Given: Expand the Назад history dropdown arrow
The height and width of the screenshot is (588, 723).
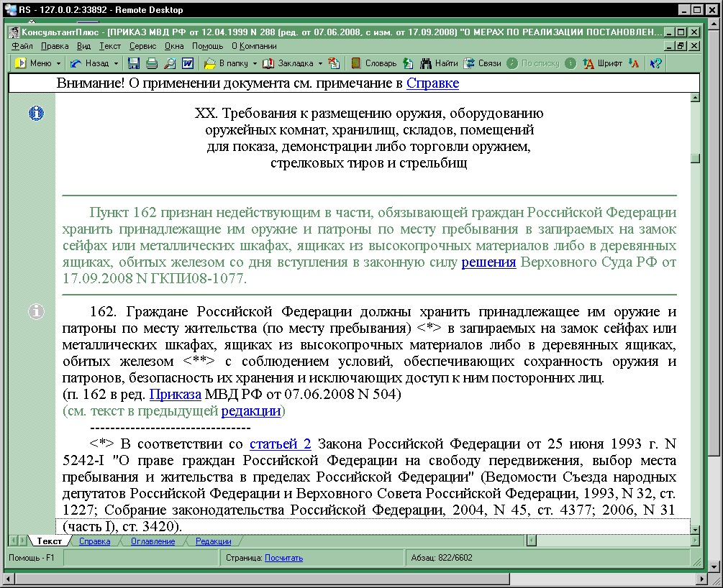Looking at the screenshot, I should pos(116,63).
